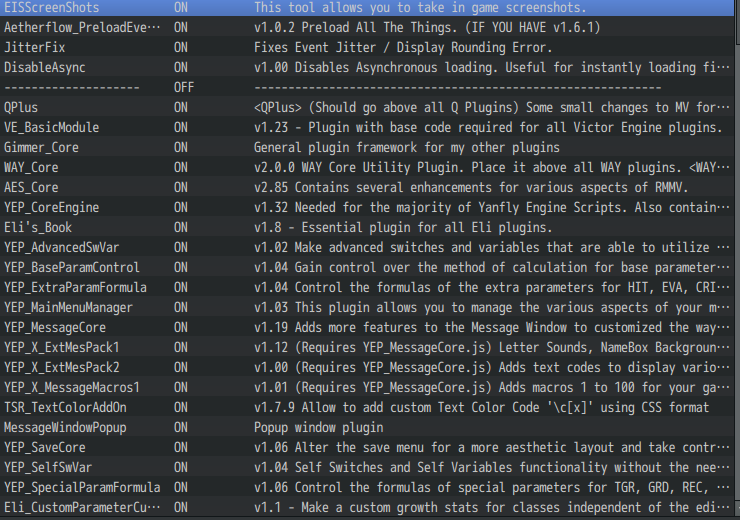Image resolution: width=740 pixels, height=520 pixels.
Task: Select the dashed separator row name
Action: pos(72,87)
